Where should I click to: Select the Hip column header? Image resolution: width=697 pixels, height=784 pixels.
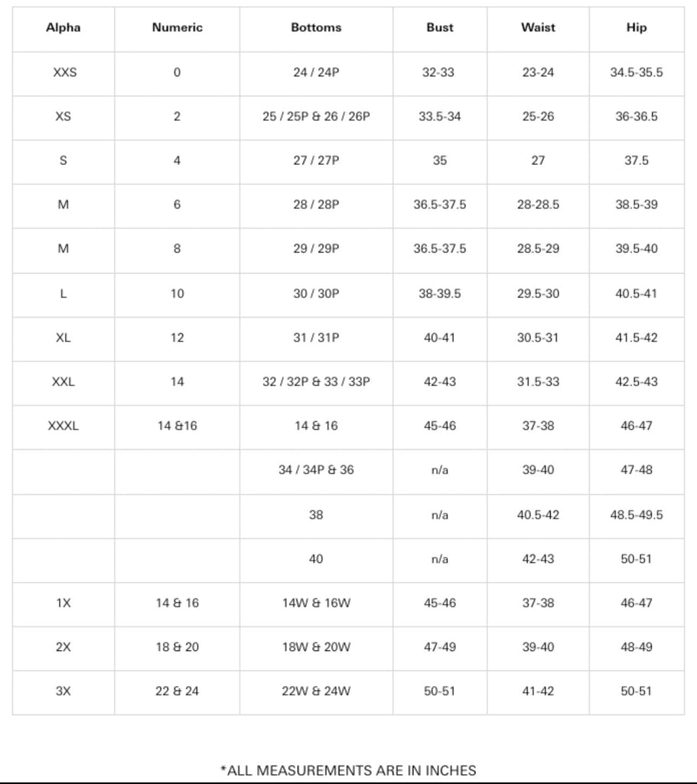637,28
